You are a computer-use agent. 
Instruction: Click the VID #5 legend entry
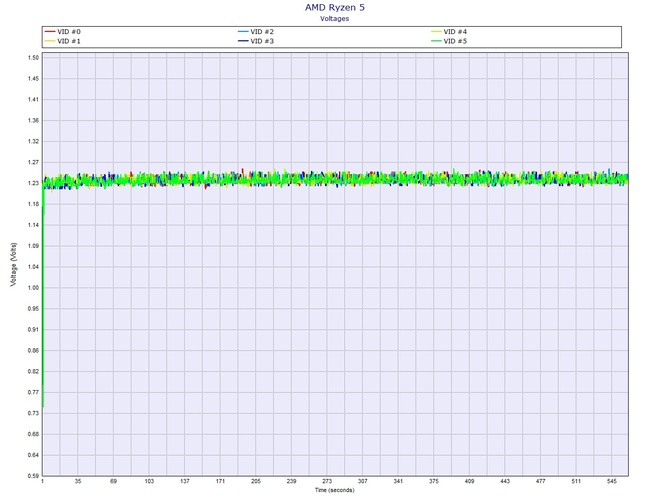click(449, 41)
